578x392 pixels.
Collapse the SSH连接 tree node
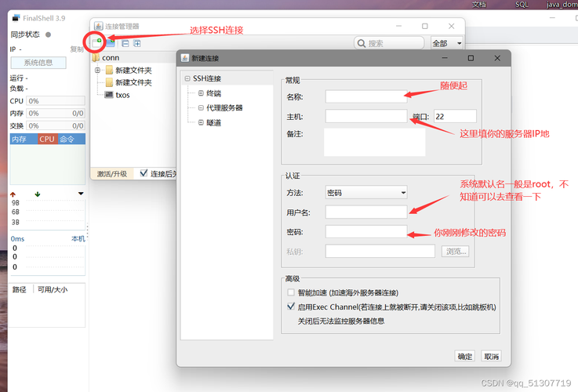pos(187,78)
